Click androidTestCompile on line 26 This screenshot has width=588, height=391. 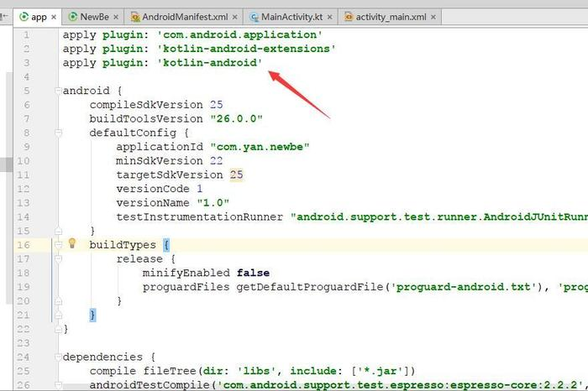click(150, 385)
